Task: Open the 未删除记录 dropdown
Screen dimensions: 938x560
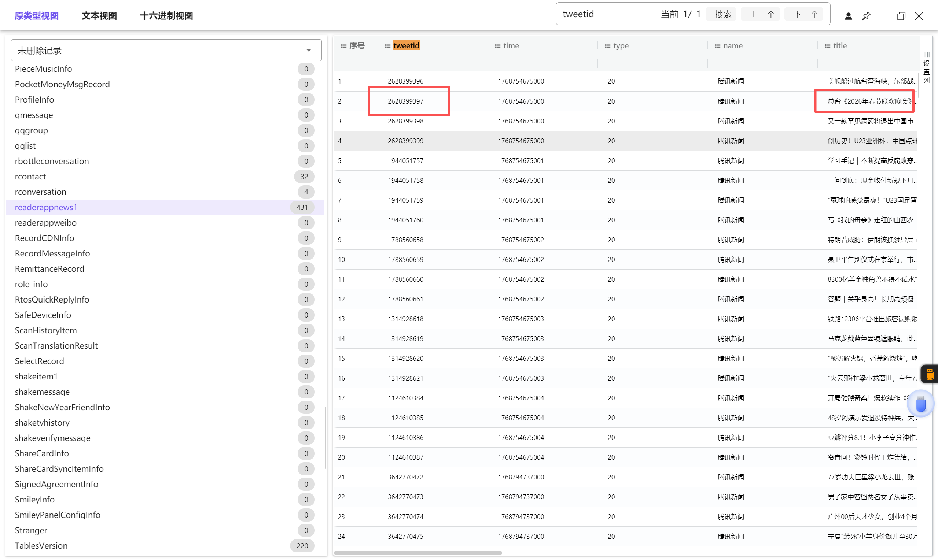Action: pos(166,50)
